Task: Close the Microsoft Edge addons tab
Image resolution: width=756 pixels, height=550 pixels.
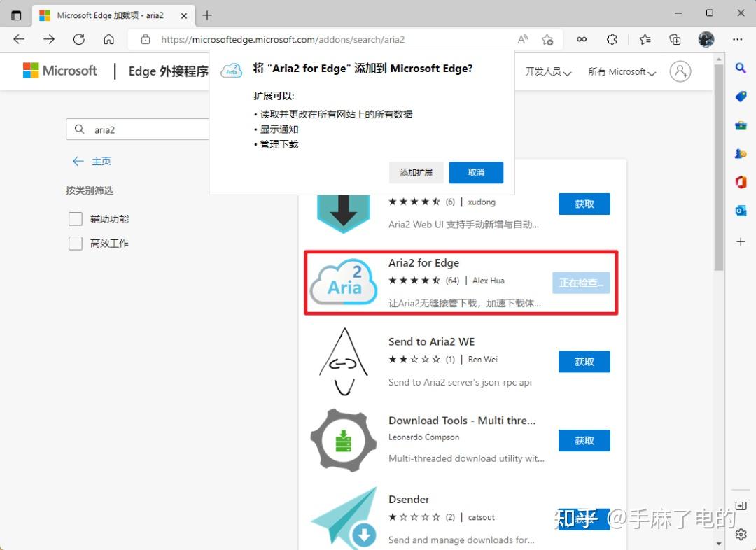Action: click(183, 15)
